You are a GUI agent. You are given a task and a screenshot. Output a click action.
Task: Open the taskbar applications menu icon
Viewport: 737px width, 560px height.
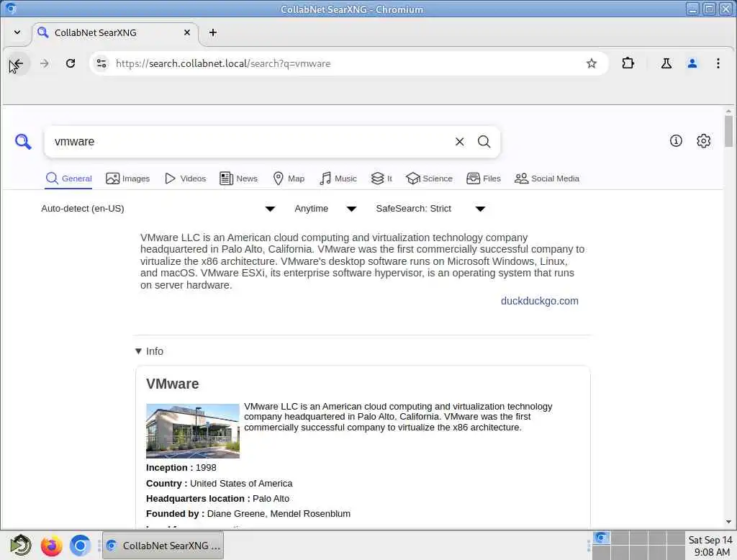(x=20, y=546)
